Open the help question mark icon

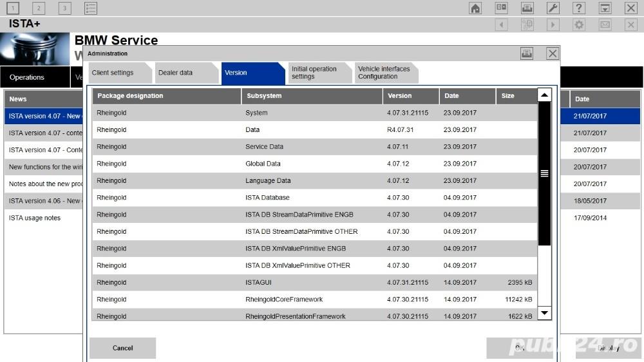click(x=579, y=8)
